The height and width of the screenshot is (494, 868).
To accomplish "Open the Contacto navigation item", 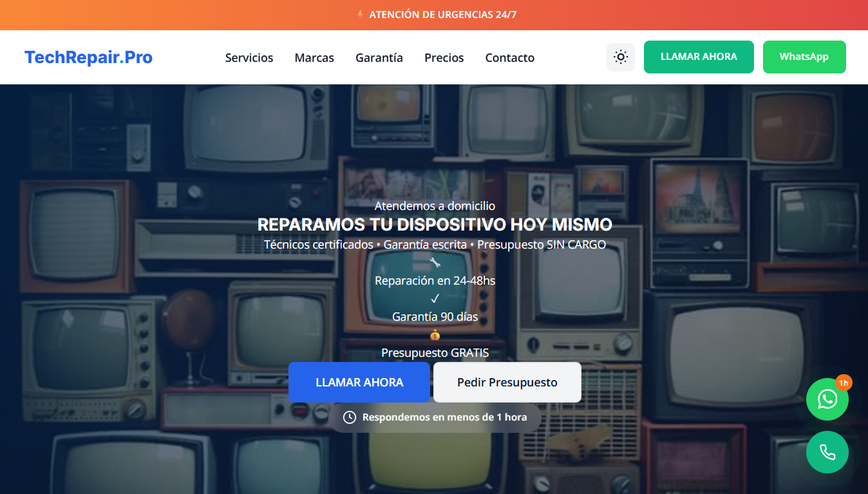I will [509, 57].
